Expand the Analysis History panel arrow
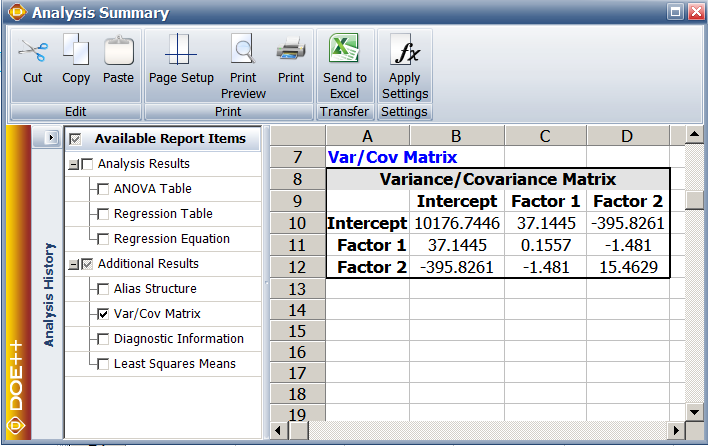708x446 pixels. coord(51,137)
